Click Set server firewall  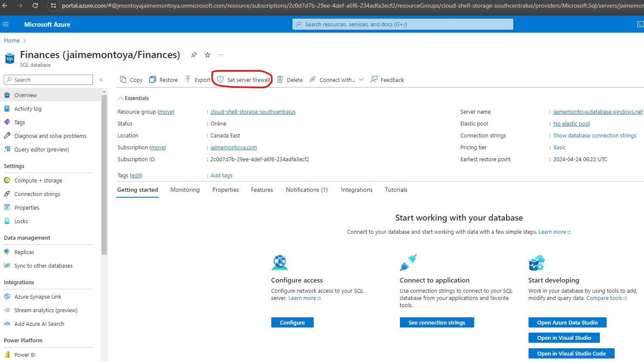coord(244,80)
